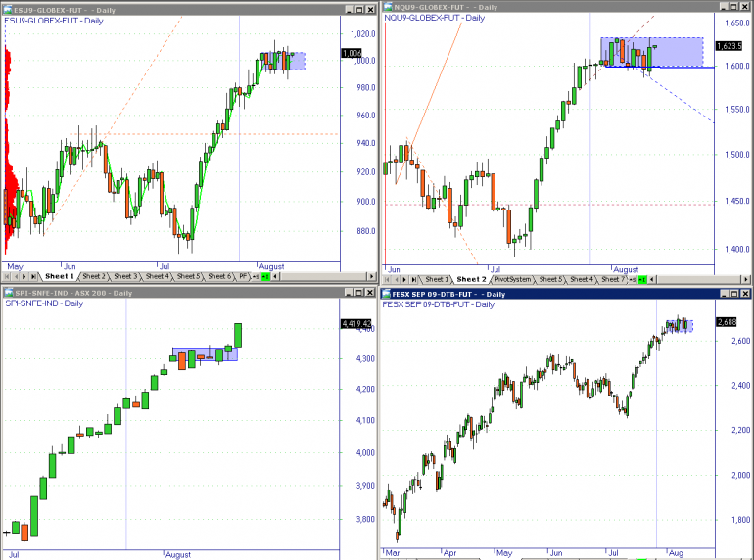This screenshot has width=754, height=560.
Task: Click 'NQU9-GLOBEX-FUT - Daily' chart label
Action: click(x=434, y=18)
